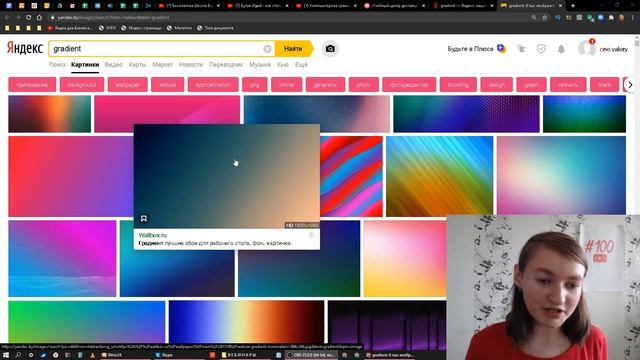The image size is (640, 360).
Task: Open notifications bell icon
Action: (561, 49)
